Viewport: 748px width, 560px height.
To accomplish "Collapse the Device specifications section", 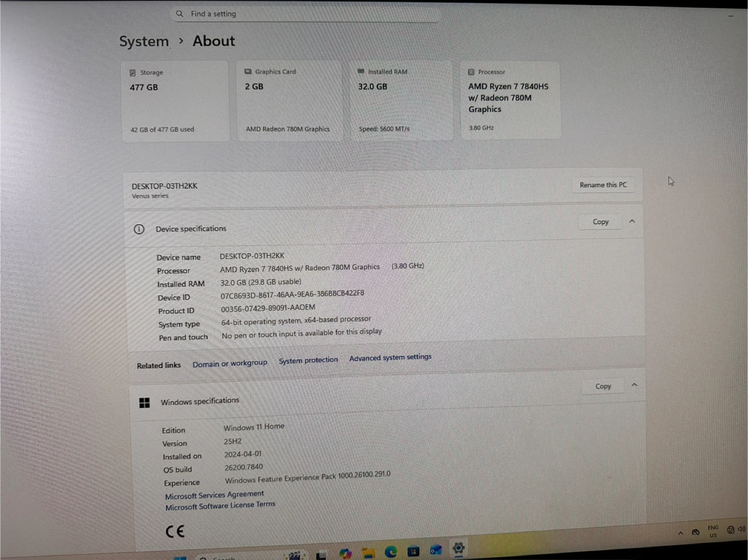I will pyautogui.click(x=632, y=221).
